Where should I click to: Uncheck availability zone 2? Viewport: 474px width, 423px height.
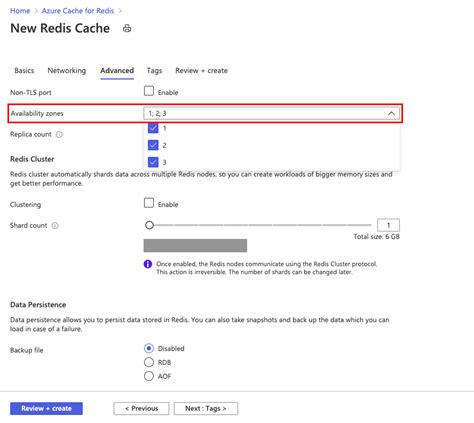(153, 145)
